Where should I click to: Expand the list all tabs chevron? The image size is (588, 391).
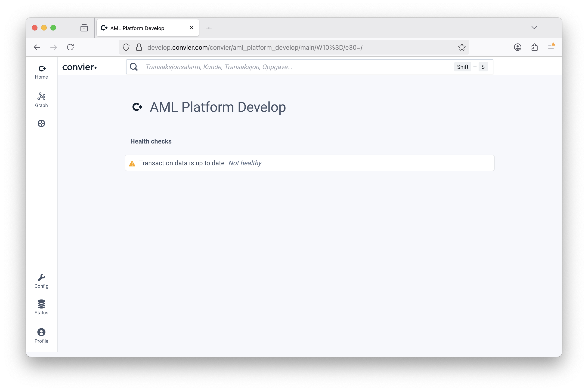534,28
